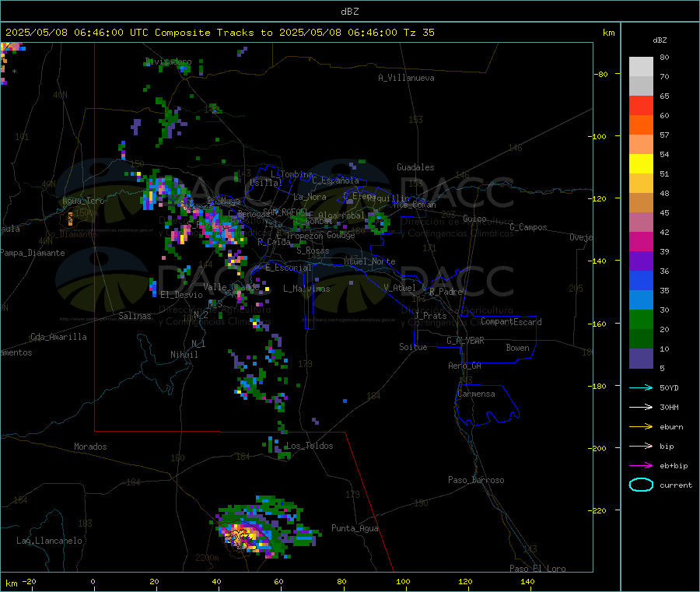700x592 pixels.
Task: Click the pink bip arrow in legend
Action: point(641,446)
